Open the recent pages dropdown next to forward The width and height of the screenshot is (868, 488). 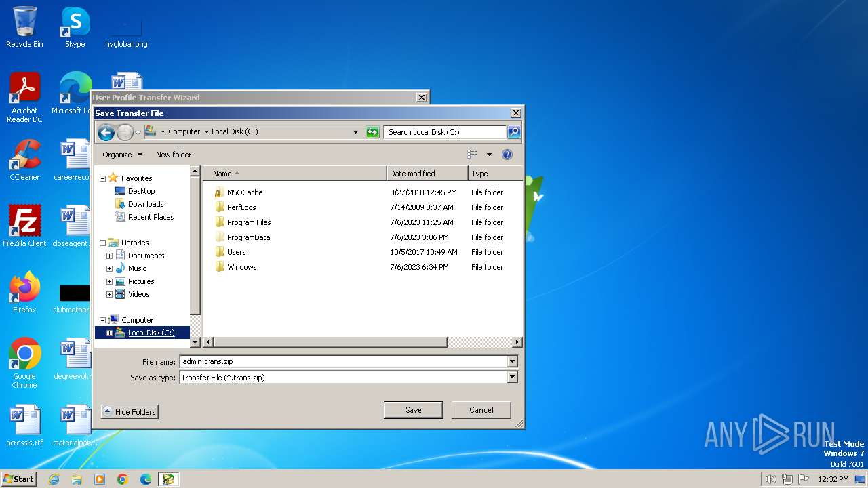(x=138, y=132)
